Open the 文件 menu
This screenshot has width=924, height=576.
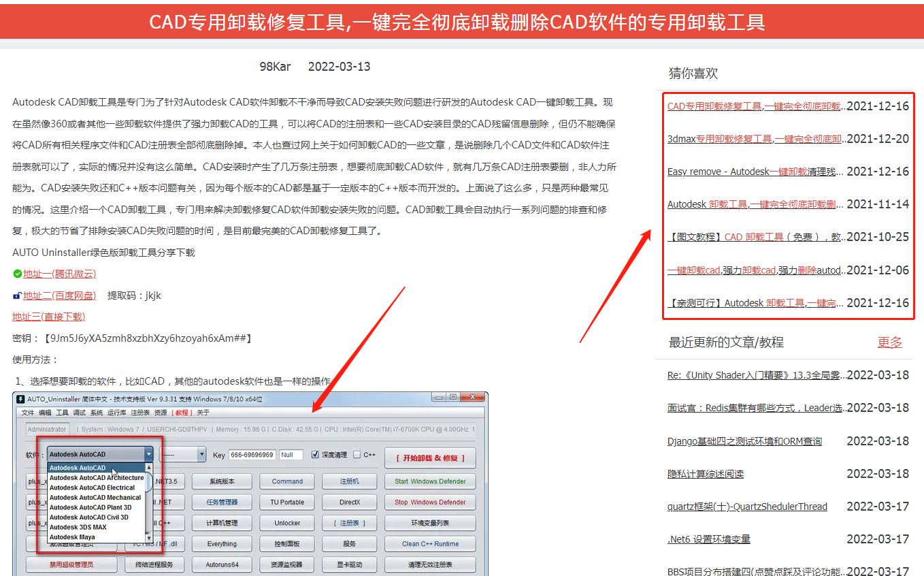[28, 413]
